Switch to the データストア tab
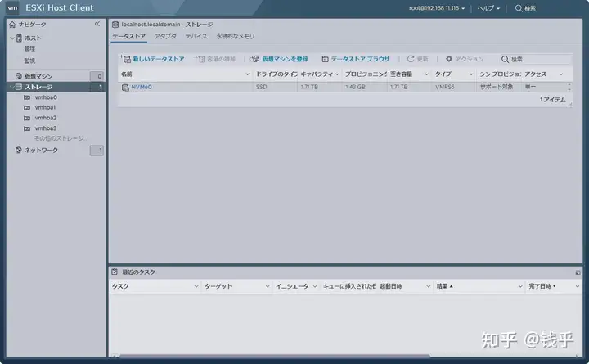589x364 pixels. 129,37
